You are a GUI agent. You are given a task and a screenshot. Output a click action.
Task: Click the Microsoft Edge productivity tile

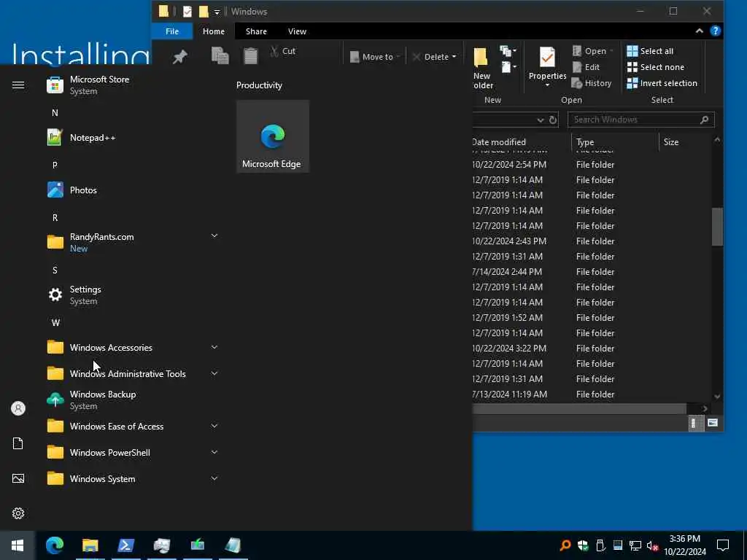[273, 136]
